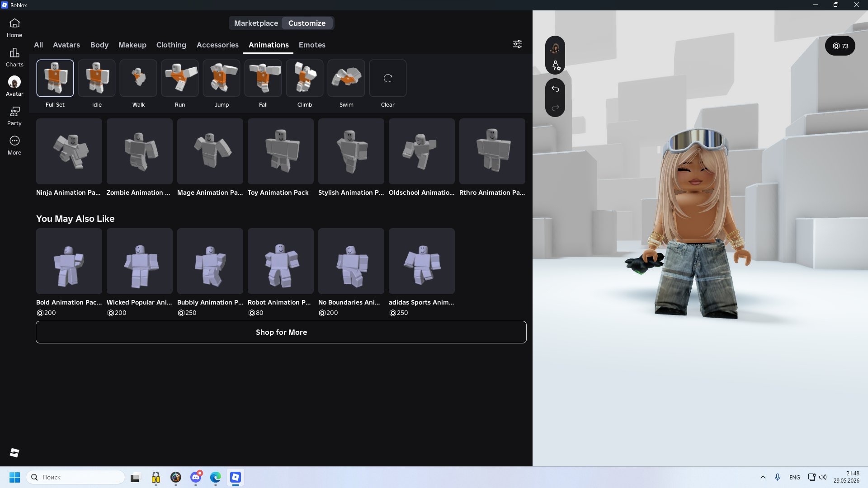Open the avatar headshot view button
The image size is (868, 488).
tap(555, 47)
